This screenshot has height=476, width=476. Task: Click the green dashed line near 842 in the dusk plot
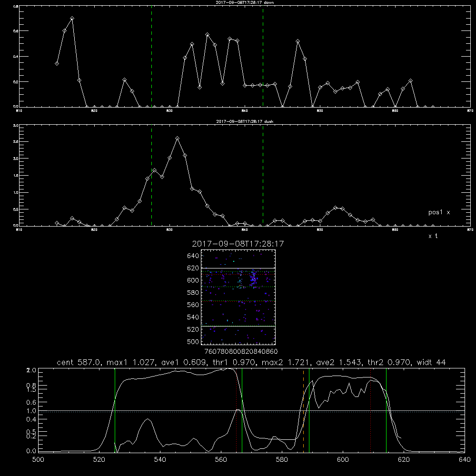263,175
